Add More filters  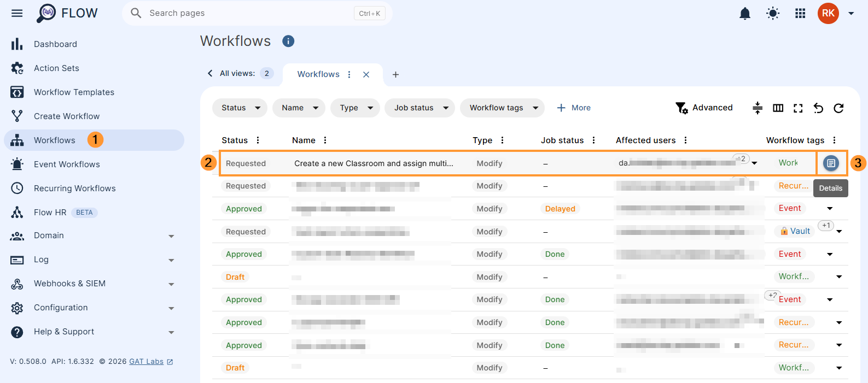[x=573, y=108]
